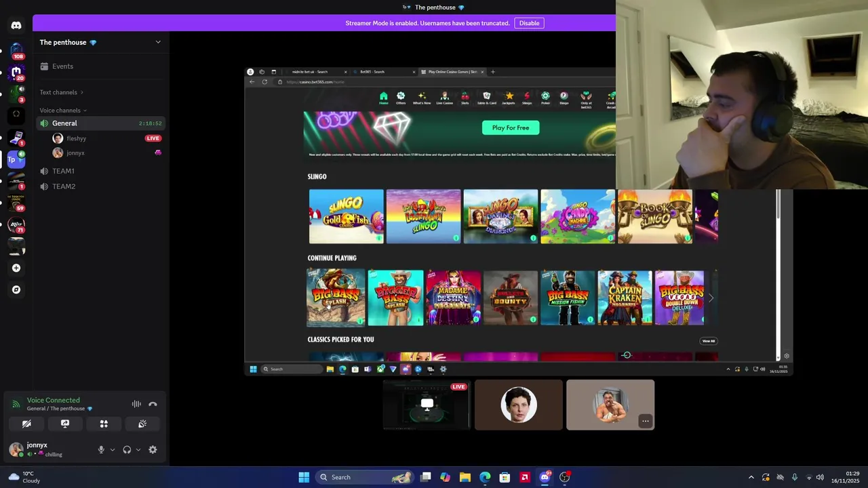Screen dimensions: 868x488
Task: Open the LIVE stream preview tile
Action: 427,405
